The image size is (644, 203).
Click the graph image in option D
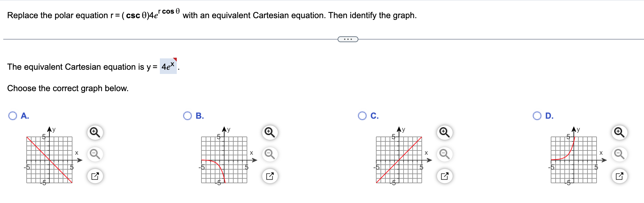click(574, 160)
